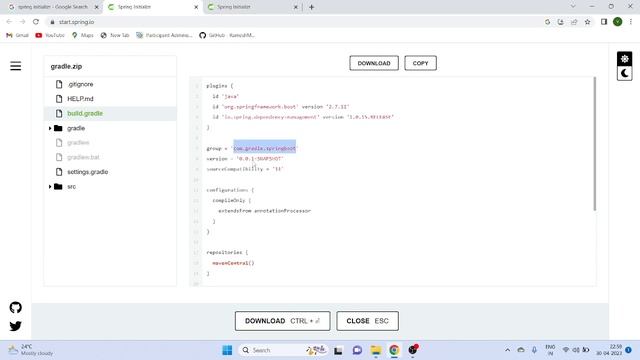Image resolution: width=640 pixels, height=360 pixels.
Task: Switch to dark theme with moon icon
Action: click(624, 73)
